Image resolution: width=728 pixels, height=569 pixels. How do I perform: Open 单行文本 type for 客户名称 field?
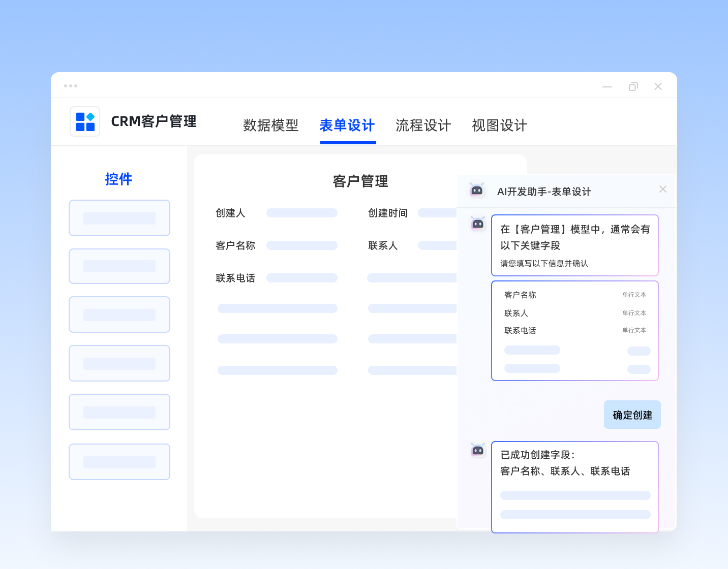[634, 295]
